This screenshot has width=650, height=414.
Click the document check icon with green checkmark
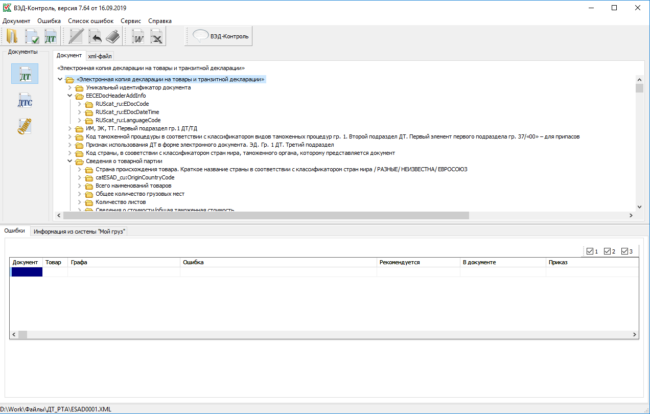(x=32, y=36)
